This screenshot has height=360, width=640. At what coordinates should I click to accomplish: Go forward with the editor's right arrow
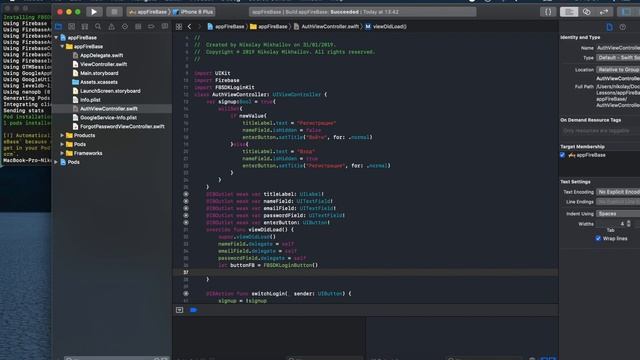(x=199, y=27)
